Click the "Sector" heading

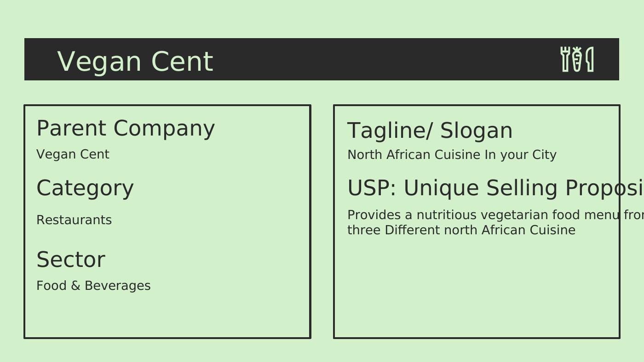[x=71, y=260]
